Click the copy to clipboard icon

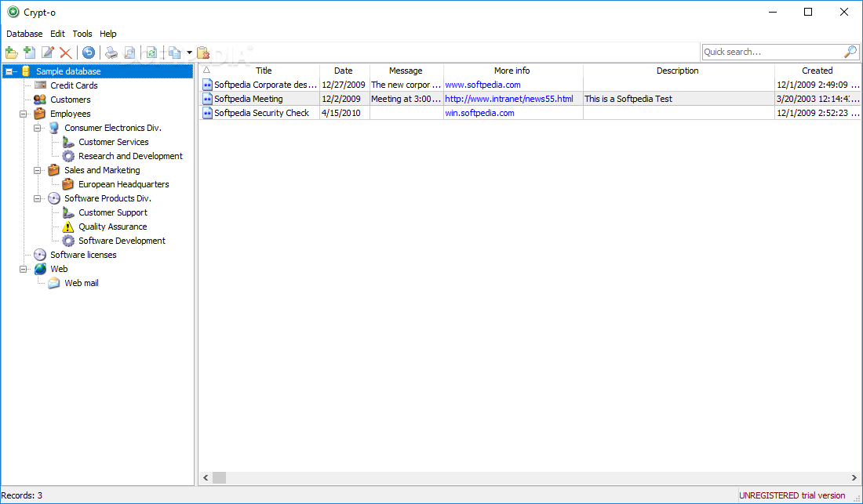pyautogui.click(x=174, y=53)
